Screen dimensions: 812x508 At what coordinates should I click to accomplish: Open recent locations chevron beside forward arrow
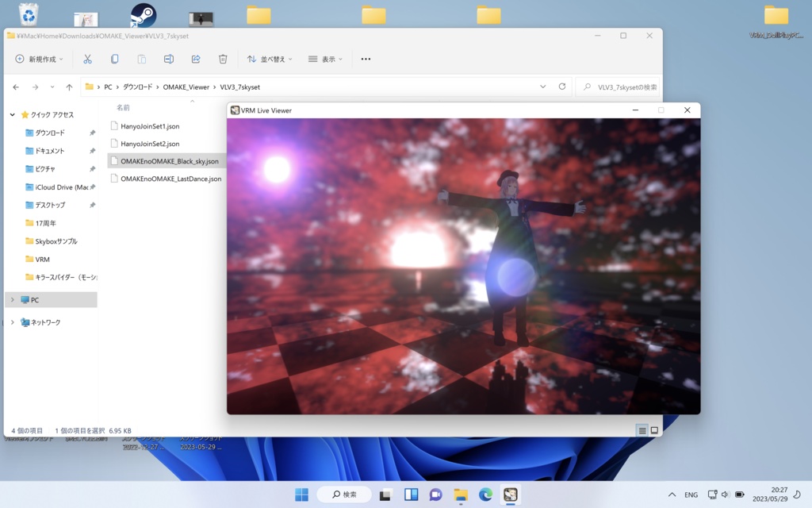tap(52, 87)
